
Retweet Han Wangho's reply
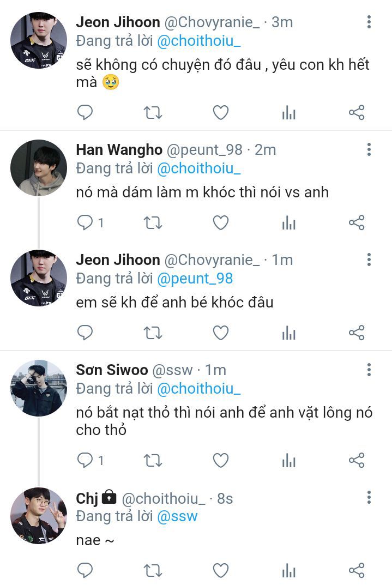pos(153,222)
